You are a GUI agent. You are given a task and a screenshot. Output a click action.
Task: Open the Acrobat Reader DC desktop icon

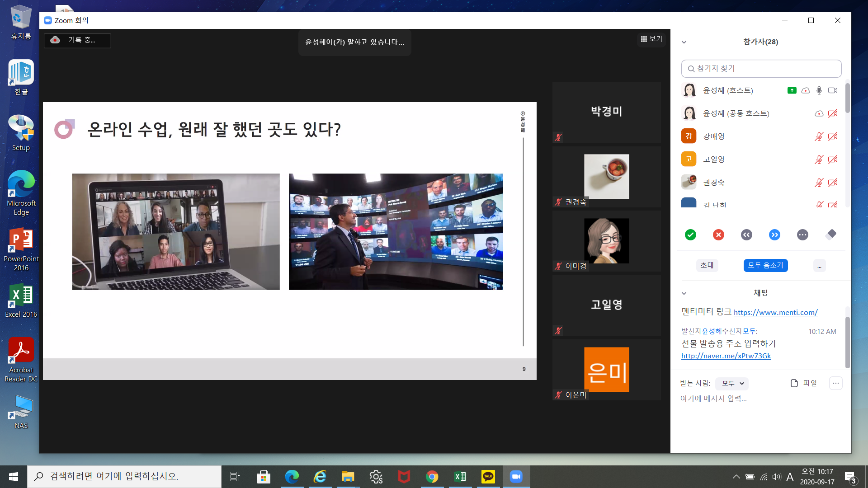pyautogui.click(x=21, y=360)
